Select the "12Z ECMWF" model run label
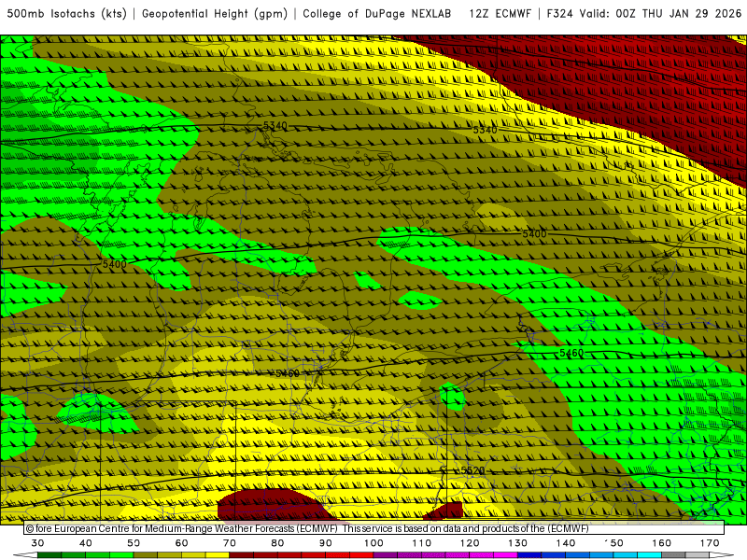747x560 pixels. coord(500,14)
